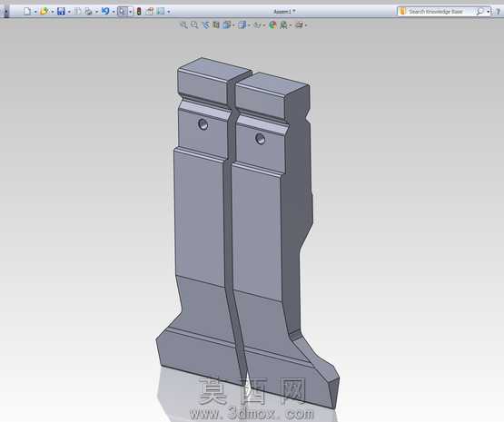Screen dimensions: 504x422
Task: Return to Previous View
Action: pos(205,25)
